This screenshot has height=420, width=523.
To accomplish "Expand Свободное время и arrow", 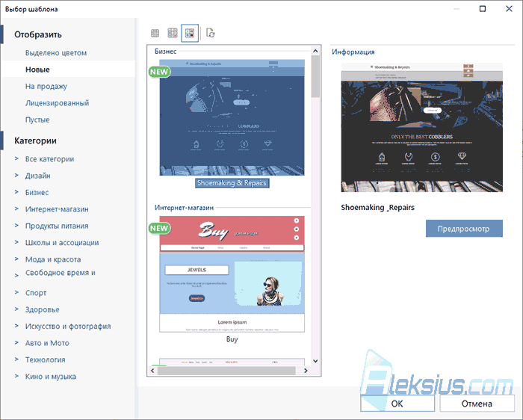I will [16, 276].
